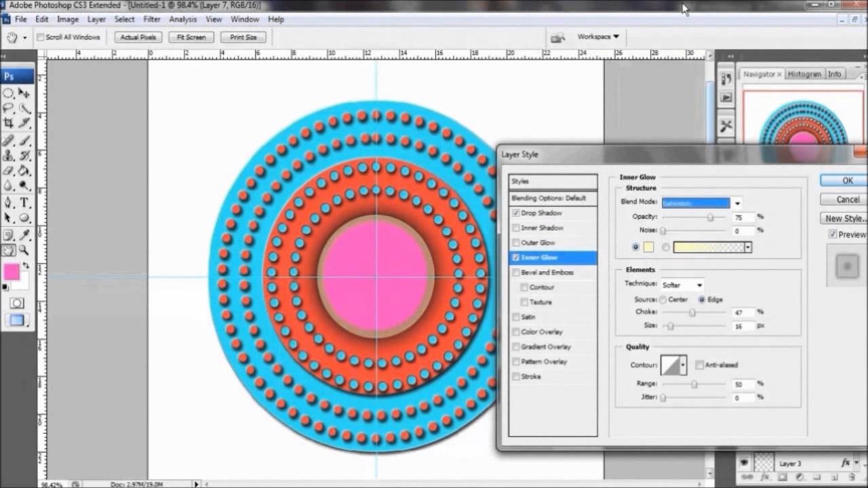Select the Eraser tool

coord(9,171)
